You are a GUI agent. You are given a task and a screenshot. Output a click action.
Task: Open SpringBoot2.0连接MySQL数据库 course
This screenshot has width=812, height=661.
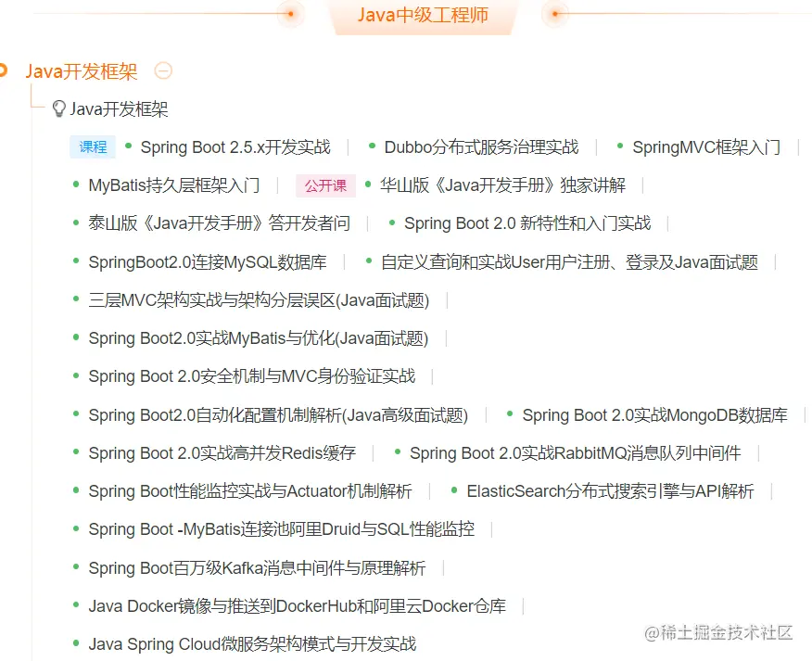point(208,262)
